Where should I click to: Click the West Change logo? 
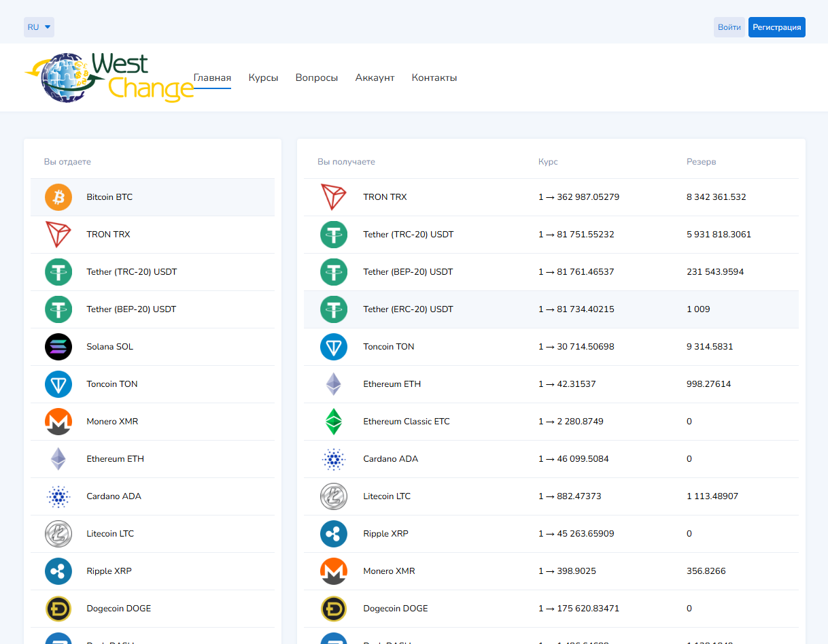click(109, 78)
